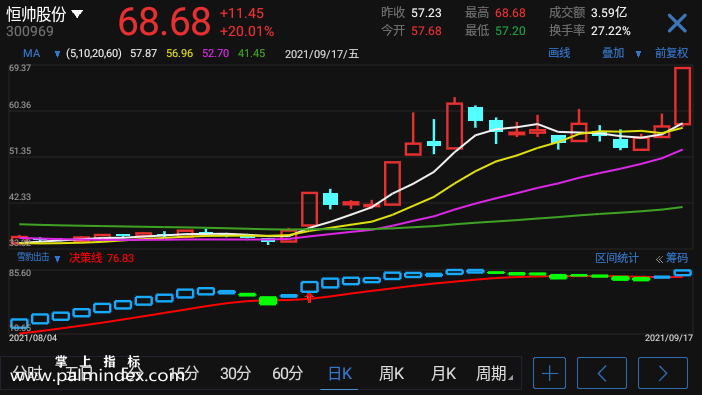Screen dimensions: 702x395
Task: Click the date 2021/09/17/五 label
Action: pos(322,54)
